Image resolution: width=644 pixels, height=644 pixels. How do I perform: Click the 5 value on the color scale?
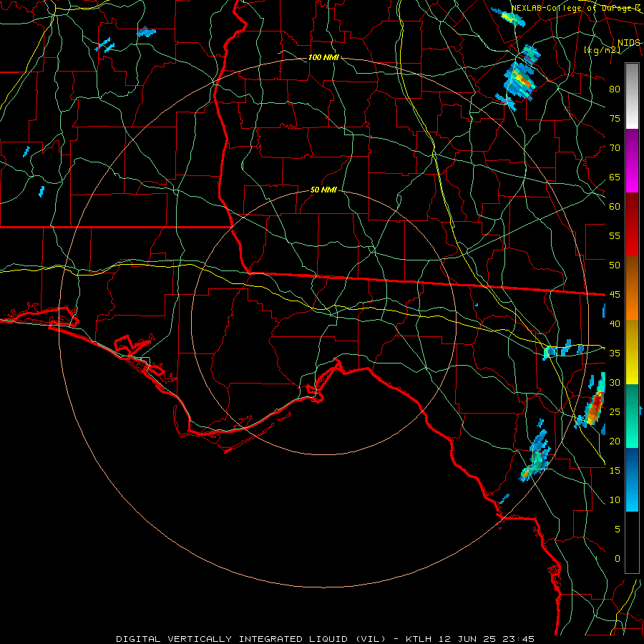tap(618, 529)
